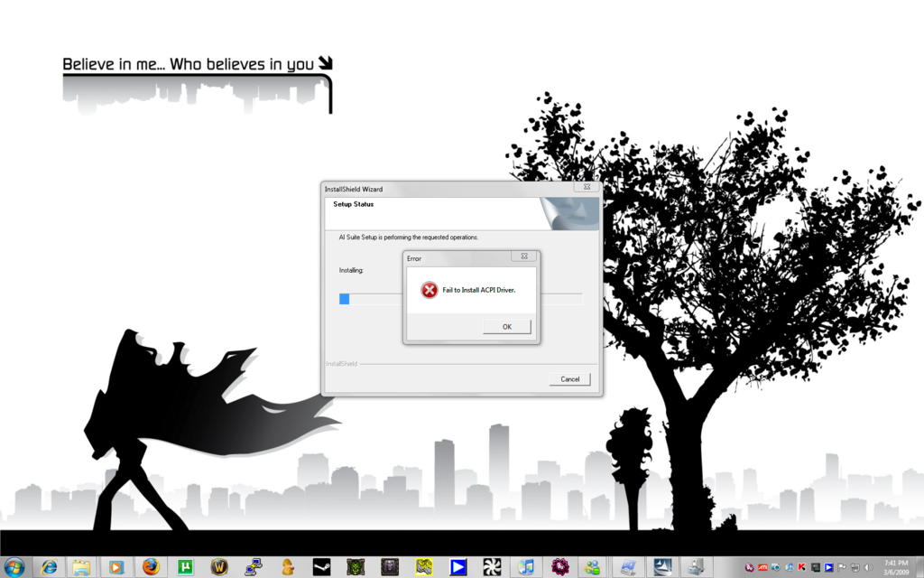Open Windows Live Messenger taskbar icon
Image resolution: width=924 pixels, height=578 pixels.
pos(593,567)
